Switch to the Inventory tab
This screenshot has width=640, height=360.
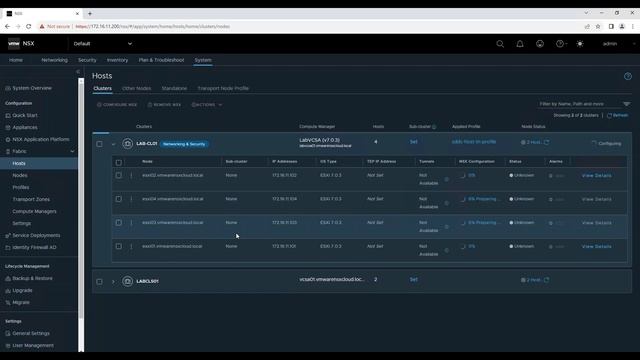(117, 60)
